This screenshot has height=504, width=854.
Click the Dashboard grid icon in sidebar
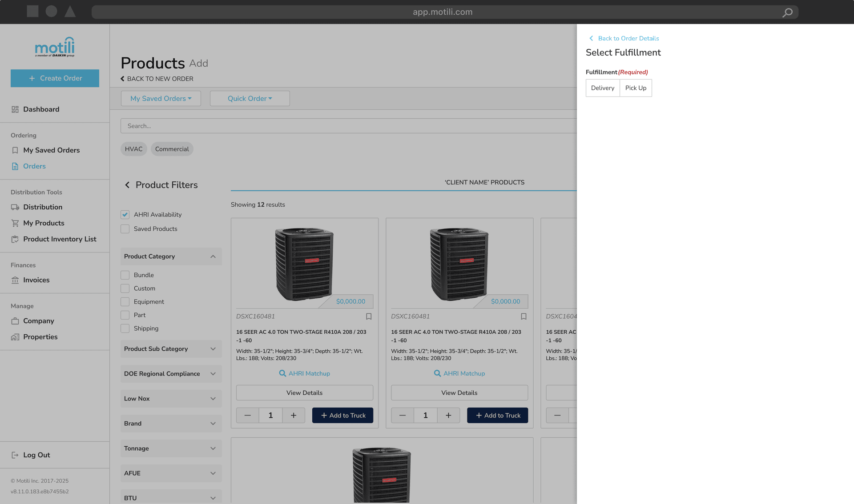point(15,109)
